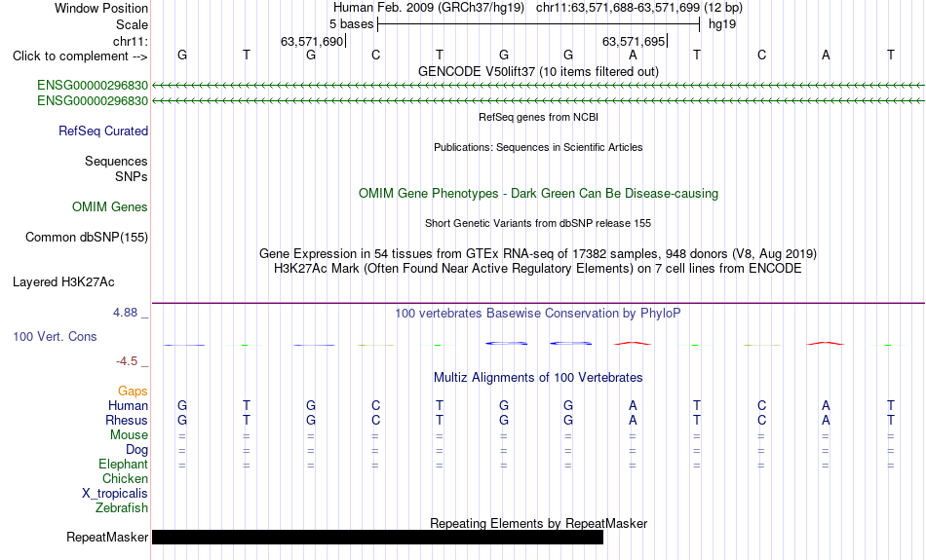926x560 pixels.
Task: Click the 'Dog' alignment row label
Action: pos(137,450)
